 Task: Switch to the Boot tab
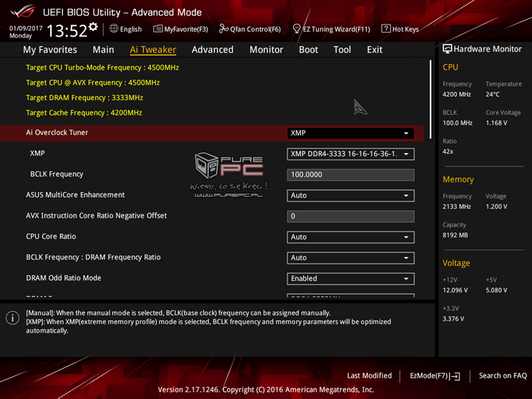[x=308, y=50]
